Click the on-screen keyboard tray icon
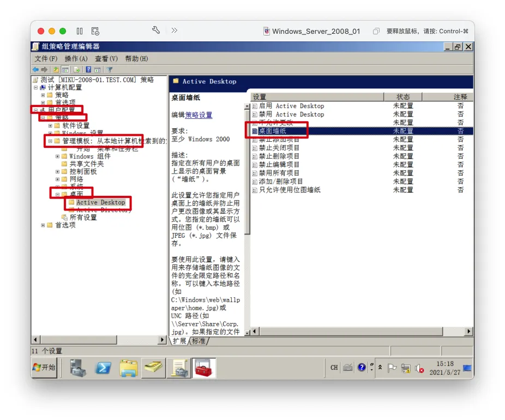Viewport: 505px width, 420px height. (347, 368)
